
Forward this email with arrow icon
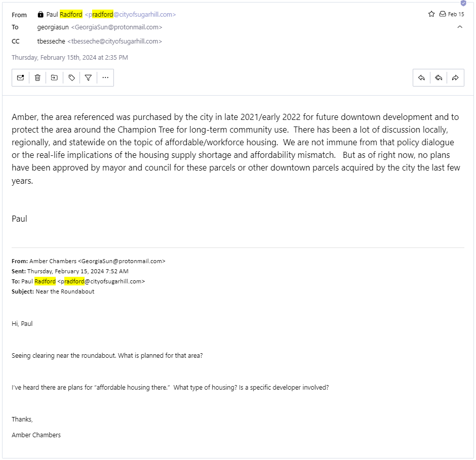pyautogui.click(x=455, y=77)
